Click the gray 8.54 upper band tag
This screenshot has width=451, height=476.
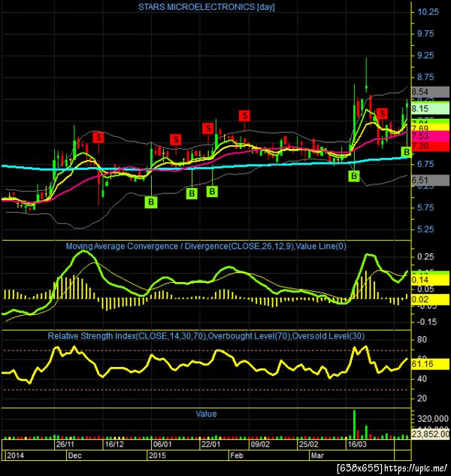[x=430, y=92]
